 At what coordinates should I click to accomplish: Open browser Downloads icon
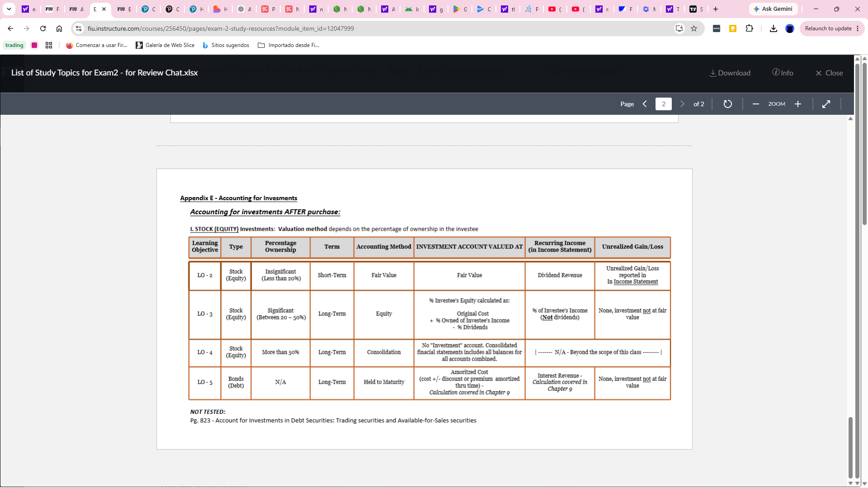[x=774, y=28]
